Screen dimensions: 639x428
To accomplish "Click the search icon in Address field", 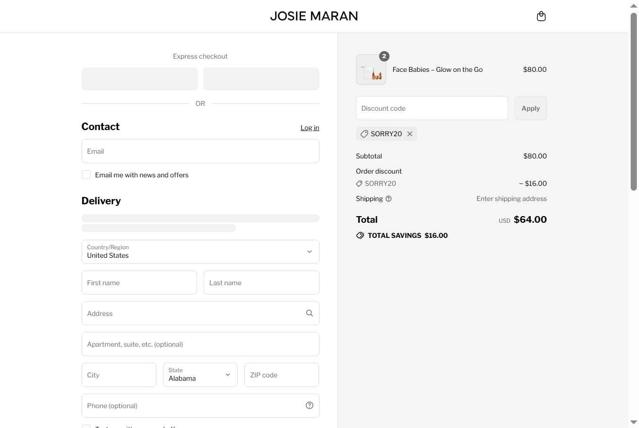I will pyautogui.click(x=309, y=313).
